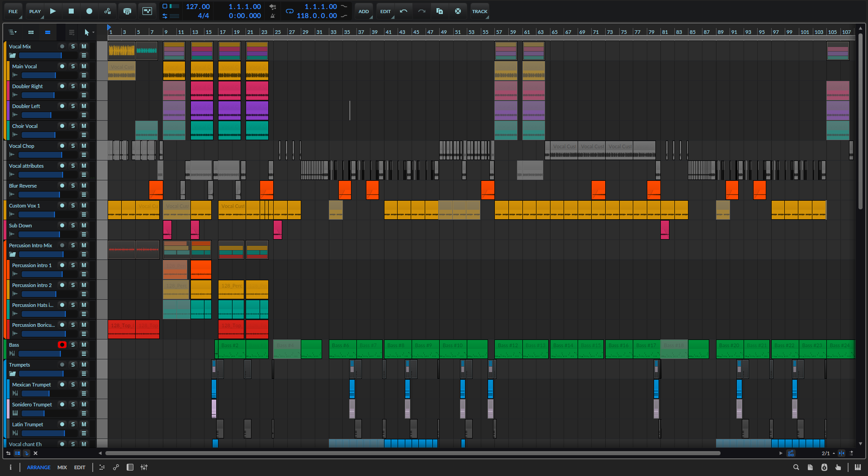Open automation lanes for Percussion intro 1
The width and height of the screenshot is (868, 476).
point(84,274)
